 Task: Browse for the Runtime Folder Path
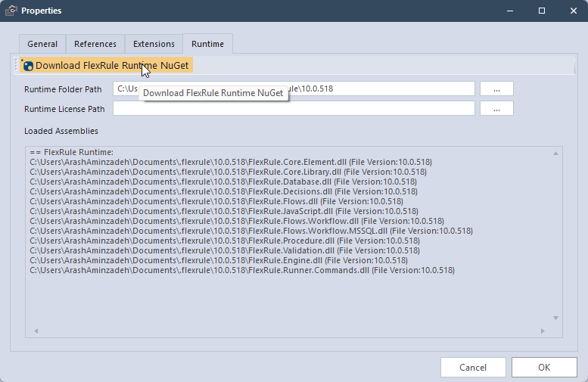click(x=496, y=89)
